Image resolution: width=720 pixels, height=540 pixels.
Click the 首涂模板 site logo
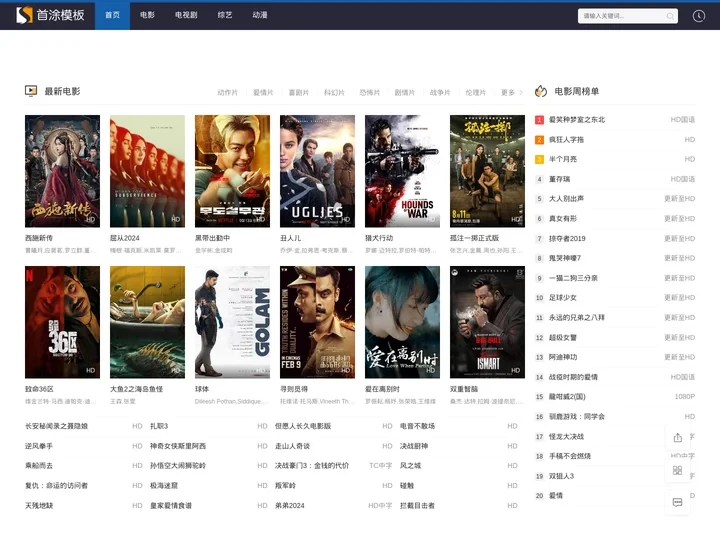pos(50,15)
